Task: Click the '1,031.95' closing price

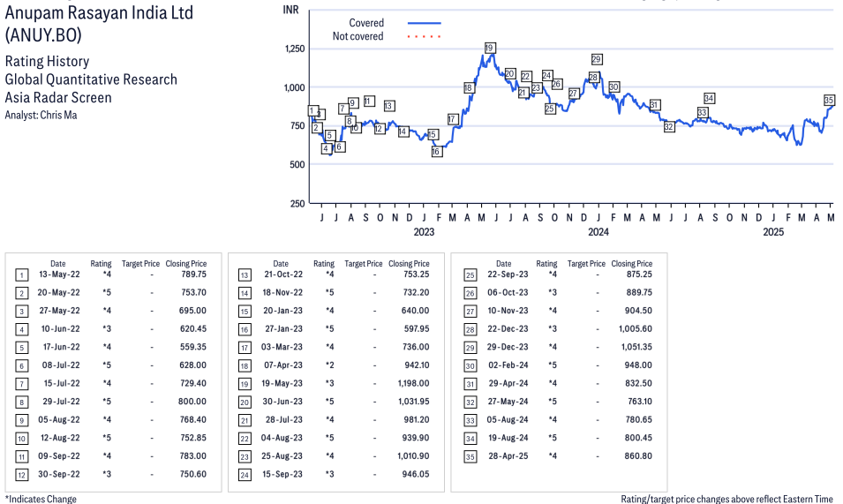Action: pos(413,402)
